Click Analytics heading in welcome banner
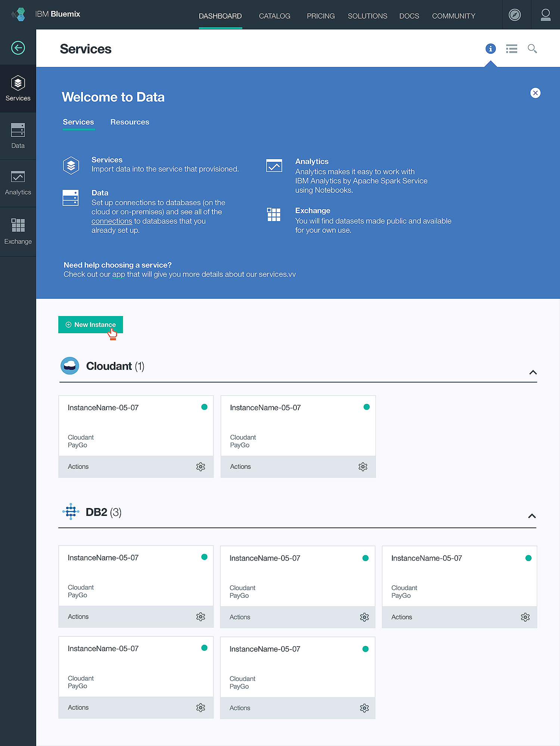The height and width of the screenshot is (746, 560). [312, 162]
